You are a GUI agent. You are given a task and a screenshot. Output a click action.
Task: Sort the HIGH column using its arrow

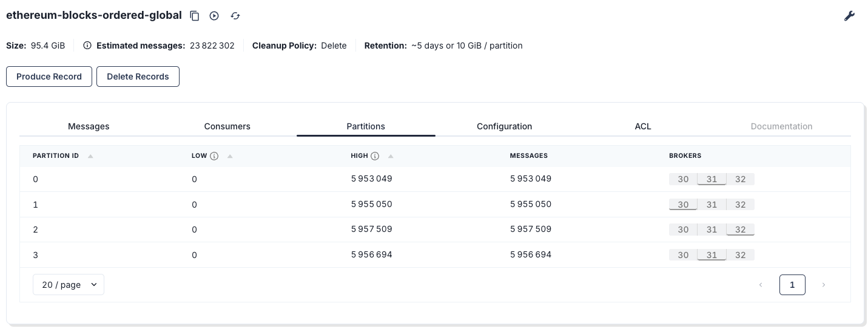click(x=391, y=156)
